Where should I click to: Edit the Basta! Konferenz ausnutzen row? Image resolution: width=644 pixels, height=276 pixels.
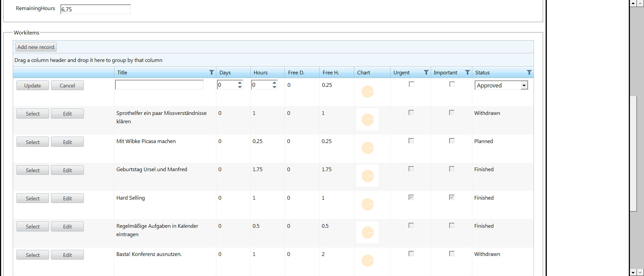pos(67,255)
